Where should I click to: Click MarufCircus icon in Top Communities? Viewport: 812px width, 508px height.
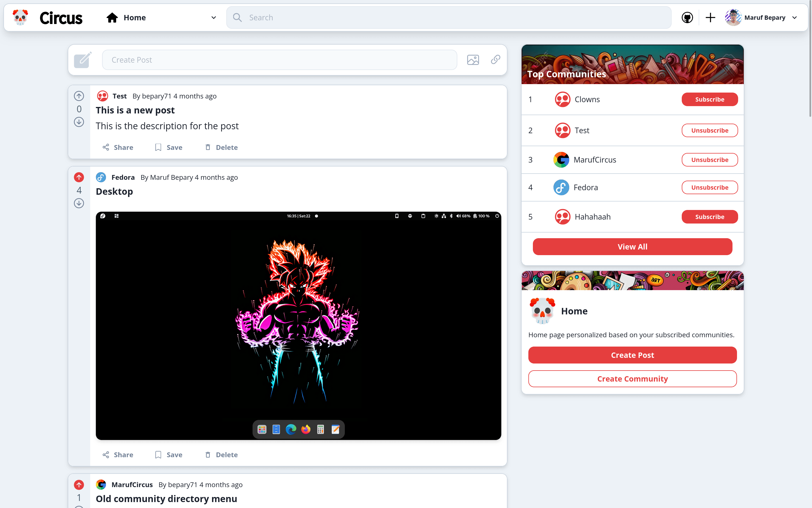tap(561, 160)
